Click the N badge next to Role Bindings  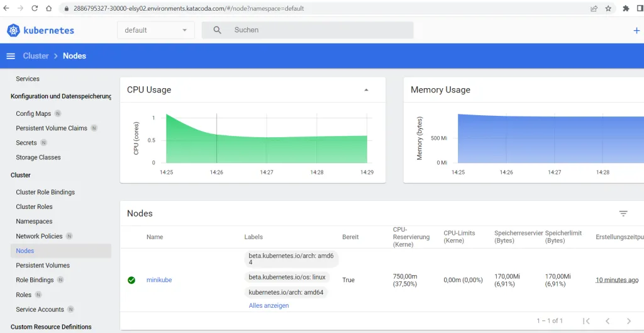pyautogui.click(x=60, y=280)
